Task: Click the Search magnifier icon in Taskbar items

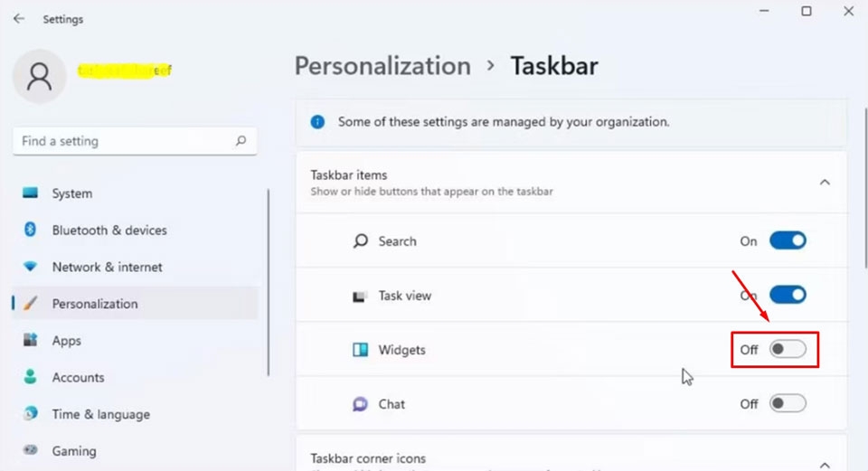Action: [361, 240]
